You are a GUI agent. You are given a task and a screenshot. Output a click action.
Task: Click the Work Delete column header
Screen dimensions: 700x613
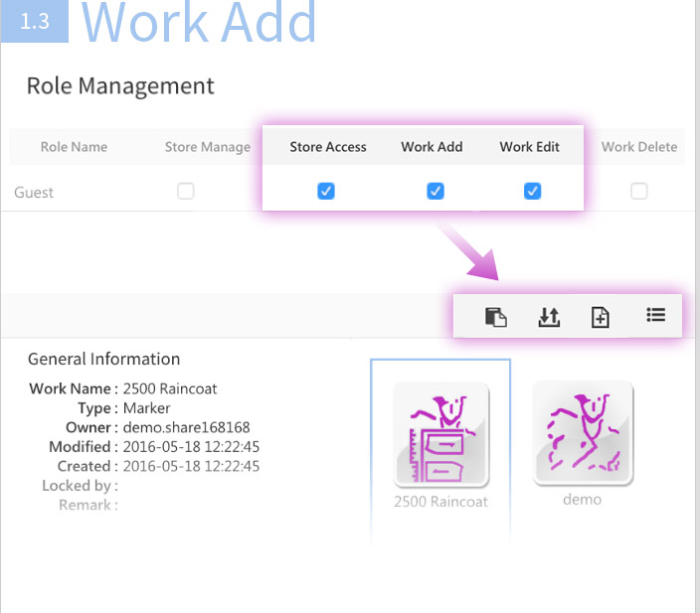click(638, 147)
